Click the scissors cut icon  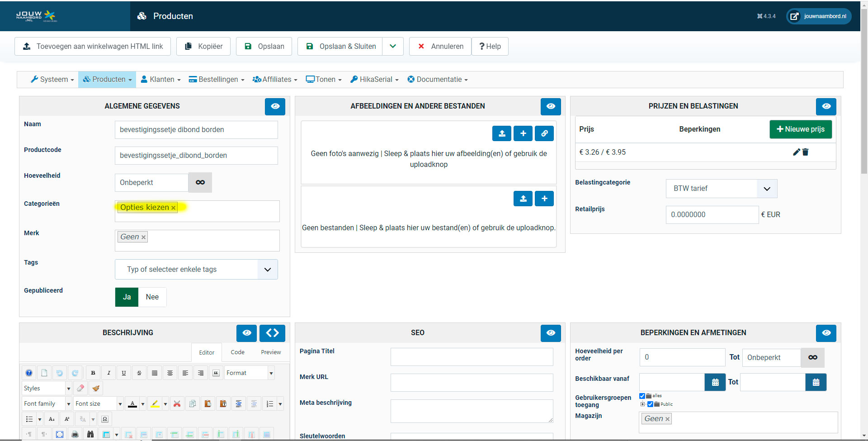[x=177, y=403]
